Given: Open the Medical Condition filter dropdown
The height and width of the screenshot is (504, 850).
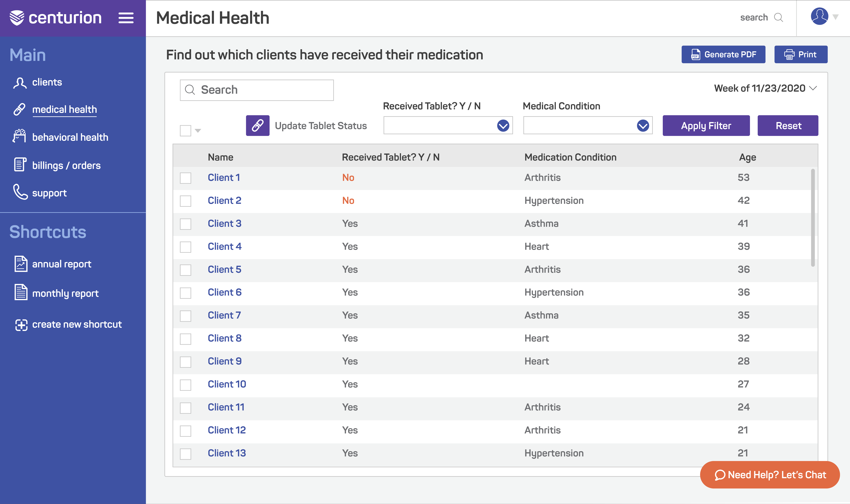Looking at the screenshot, I should [588, 126].
